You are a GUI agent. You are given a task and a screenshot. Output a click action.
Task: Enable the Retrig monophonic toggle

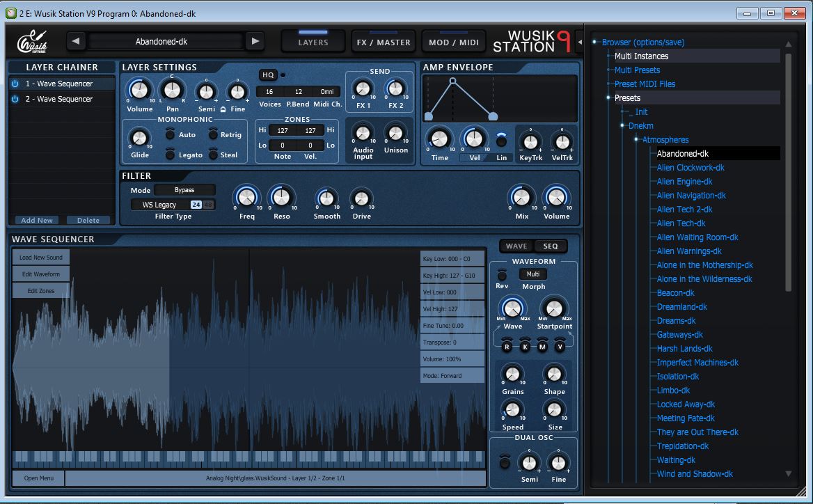[213, 134]
